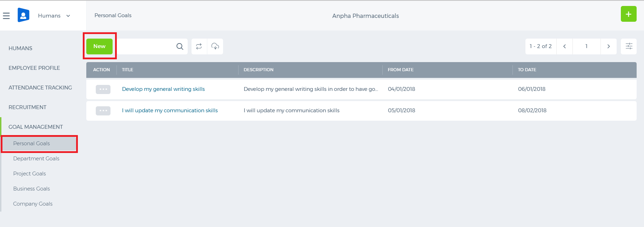Click the green New button
The width and height of the screenshot is (644, 227).
click(x=100, y=46)
